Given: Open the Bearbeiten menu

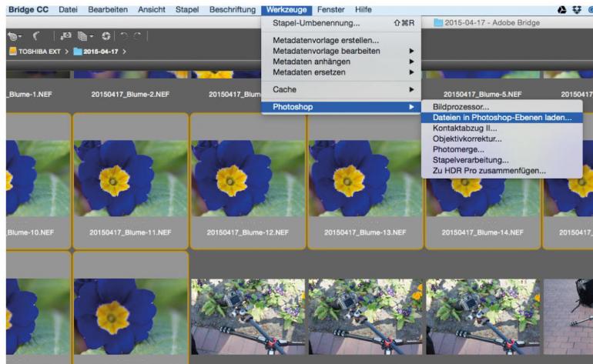Looking at the screenshot, I should tap(108, 9).
